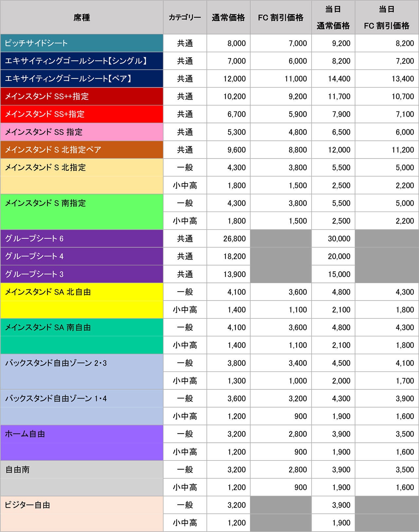This screenshot has height=532, width=419.
Task: Click the 13,900 price for グループシート 3
Action: pyautogui.click(x=228, y=274)
